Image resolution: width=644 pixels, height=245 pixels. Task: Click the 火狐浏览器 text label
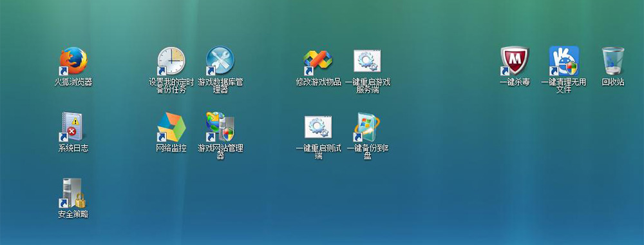tap(73, 82)
